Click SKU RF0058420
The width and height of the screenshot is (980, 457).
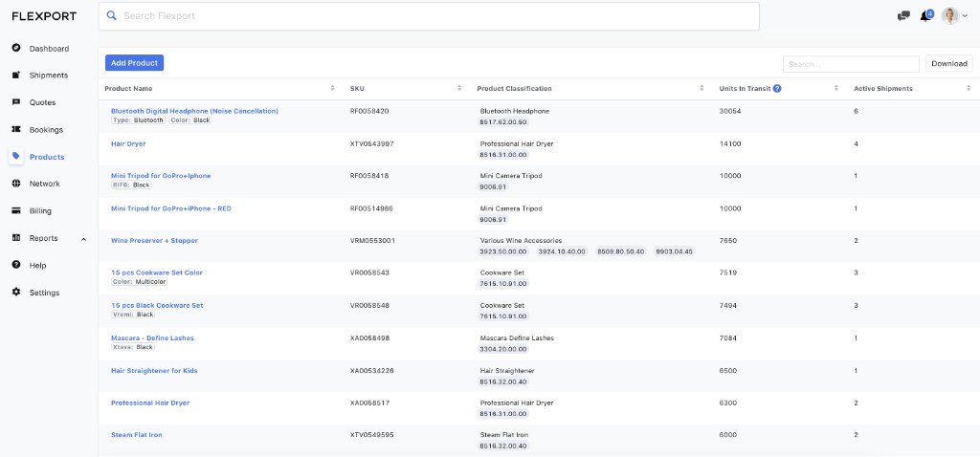pos(369,111)
